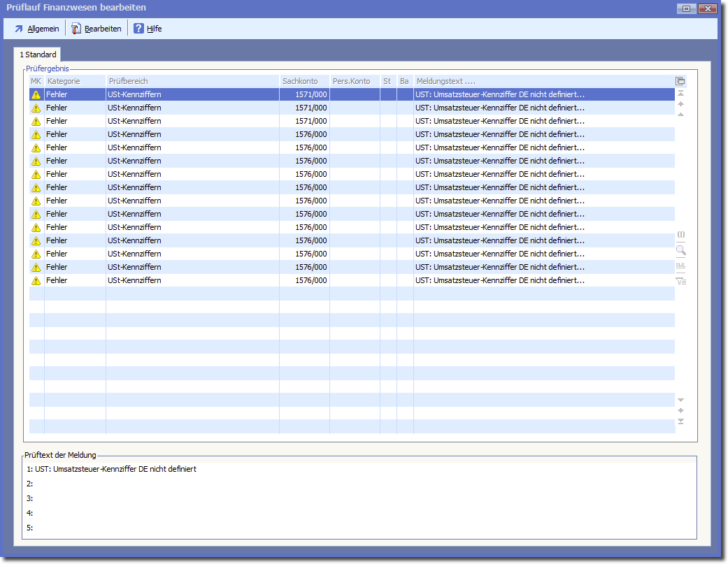The height and width of the screenshot is (564, 728).
Task: Jump to last row with bottom arrow icon
Action: tap(680, 421)
